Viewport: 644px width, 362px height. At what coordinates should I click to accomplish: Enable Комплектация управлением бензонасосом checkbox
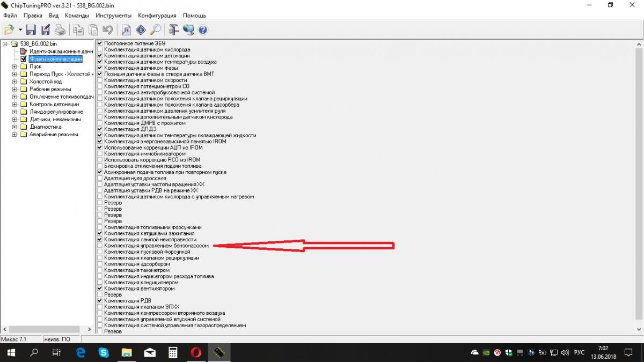(x=100, y=246)
